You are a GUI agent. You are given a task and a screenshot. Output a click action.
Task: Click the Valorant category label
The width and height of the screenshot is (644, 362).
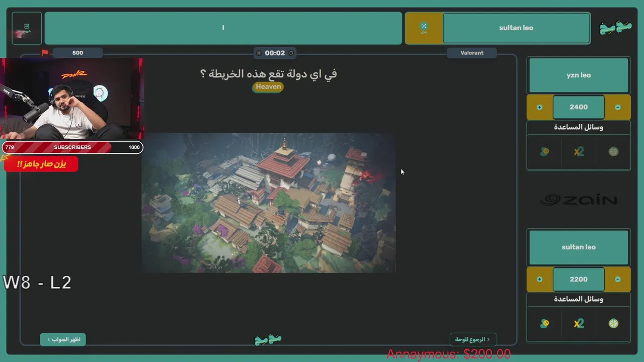click(x=472, y=53)
